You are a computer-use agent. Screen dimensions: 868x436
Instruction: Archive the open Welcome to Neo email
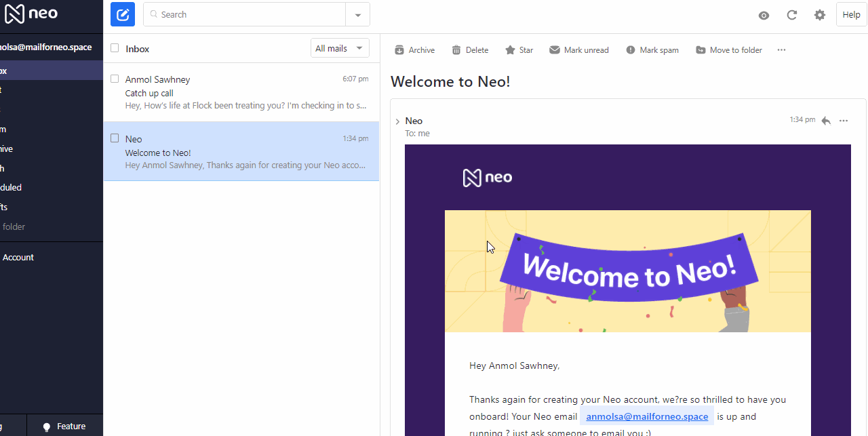point(414,50)
